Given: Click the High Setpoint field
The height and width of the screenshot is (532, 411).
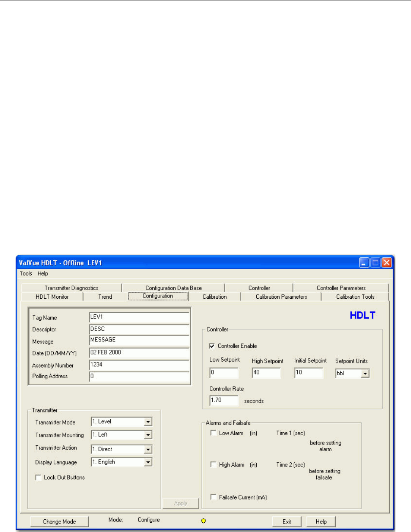Looking at the screenshot, I should pos(266,373).
